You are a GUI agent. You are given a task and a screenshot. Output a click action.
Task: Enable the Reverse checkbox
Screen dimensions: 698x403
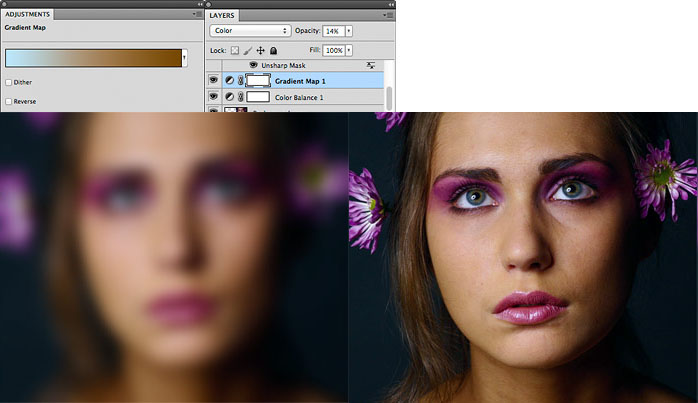[x=9, y=101]
